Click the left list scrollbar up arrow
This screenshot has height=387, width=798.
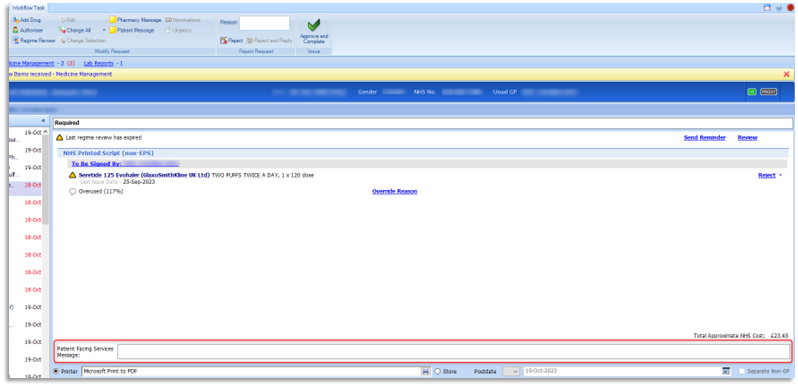point(46,132)
